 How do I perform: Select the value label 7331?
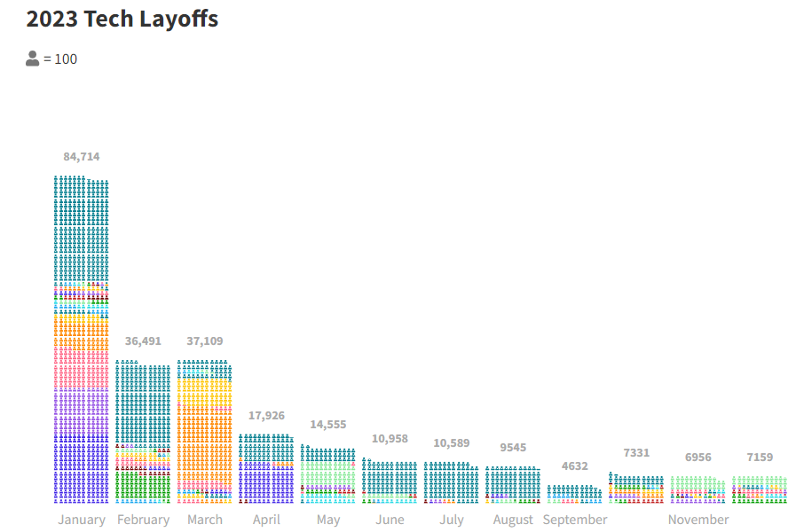click(636, 452)
